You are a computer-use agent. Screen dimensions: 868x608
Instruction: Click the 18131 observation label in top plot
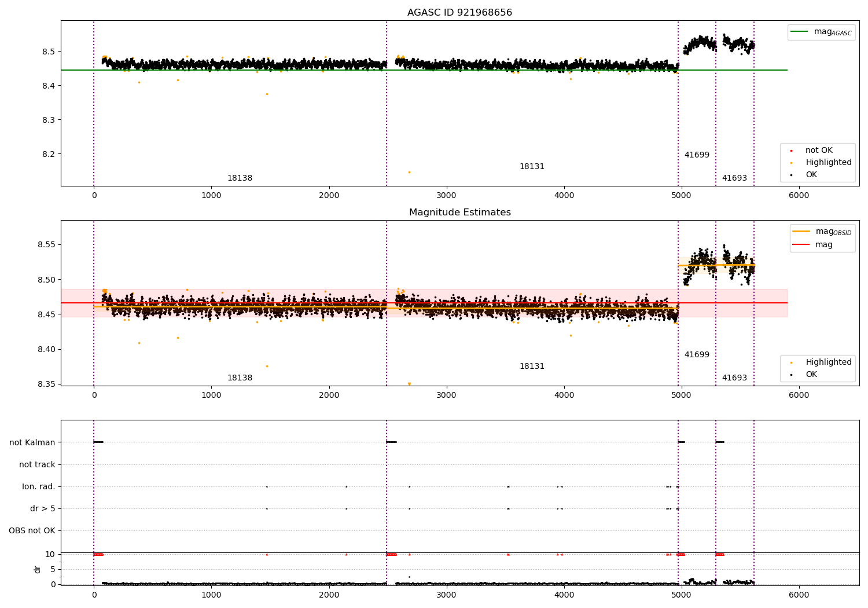click(532, 167)
